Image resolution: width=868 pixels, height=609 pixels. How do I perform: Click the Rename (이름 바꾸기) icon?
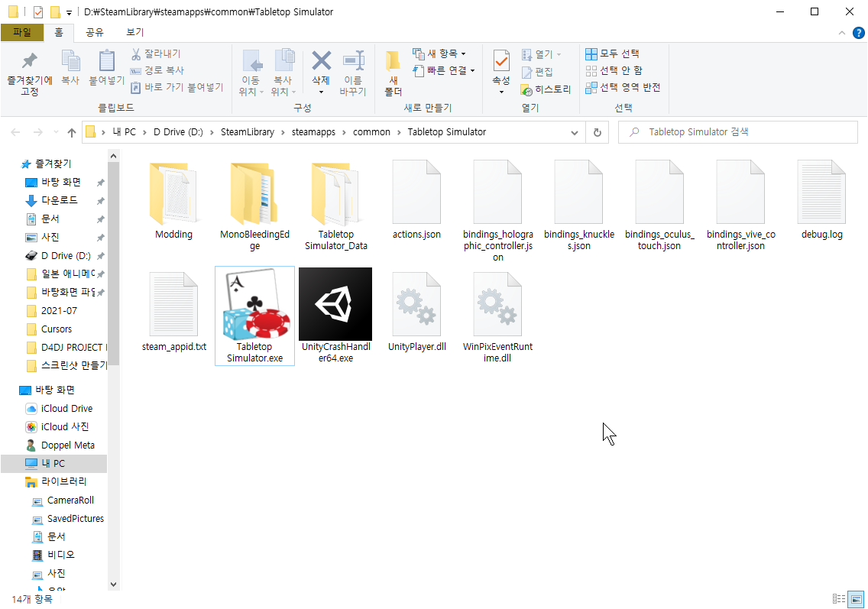[353, 61]
